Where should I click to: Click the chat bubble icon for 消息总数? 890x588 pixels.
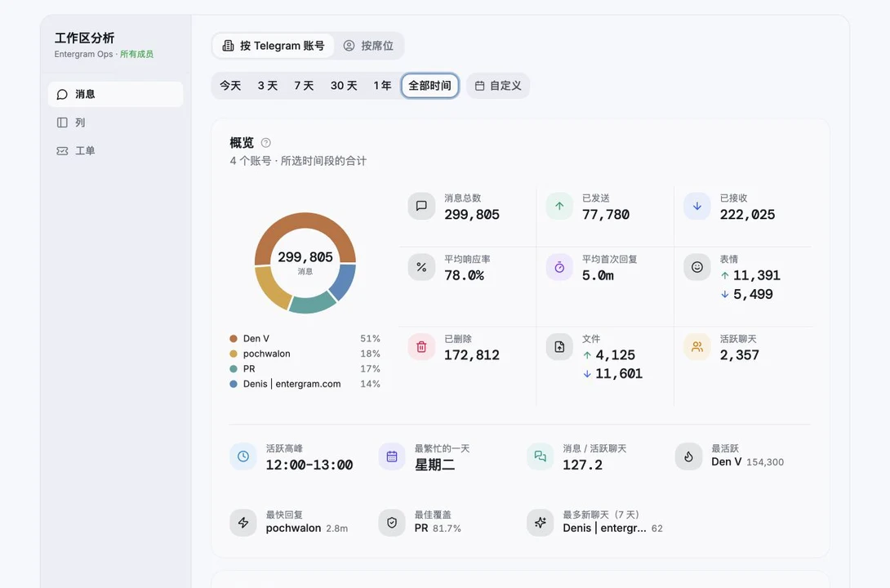421,206
